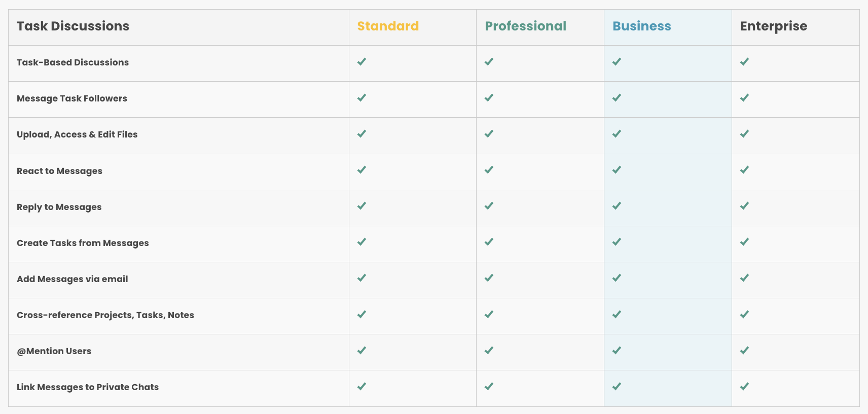Click Standard checkmark for @Mention Users
868x414 pixels.
pos(361,351)
